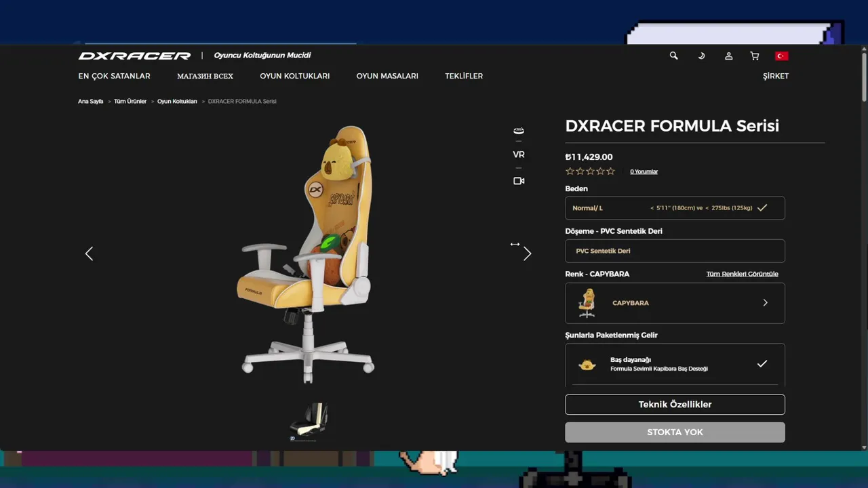Open OYUN KOLTUKLARI menu
868x488 pixels.
click(294, 76)
